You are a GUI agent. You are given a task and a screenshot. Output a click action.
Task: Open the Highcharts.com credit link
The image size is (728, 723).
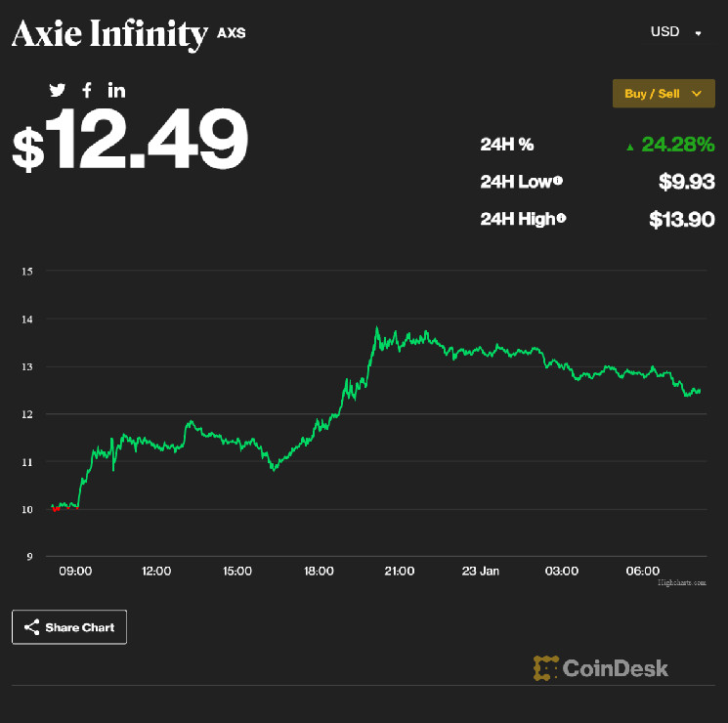click(x=681, y=581)
